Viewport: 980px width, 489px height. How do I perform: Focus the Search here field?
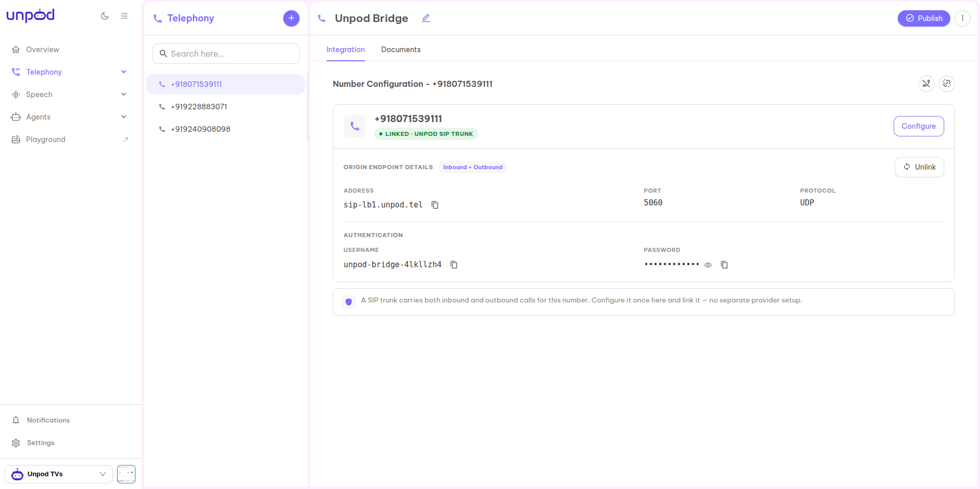[226, 54]
